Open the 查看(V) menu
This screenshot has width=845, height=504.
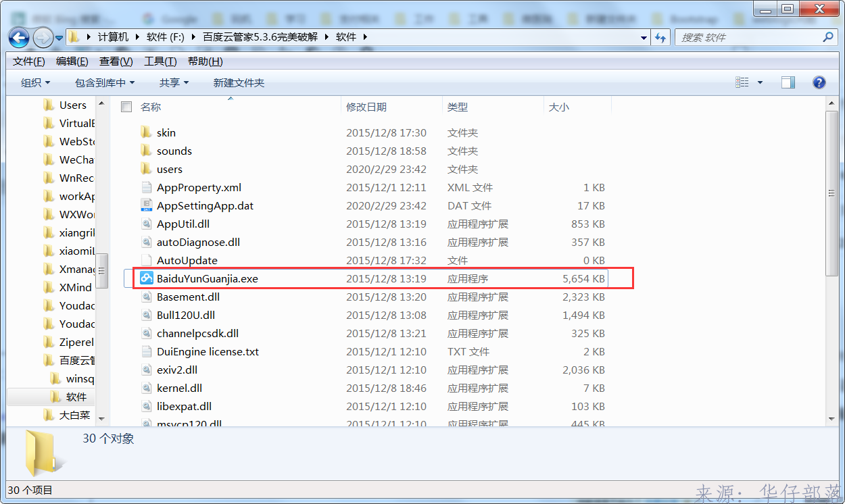click(116, 61)
